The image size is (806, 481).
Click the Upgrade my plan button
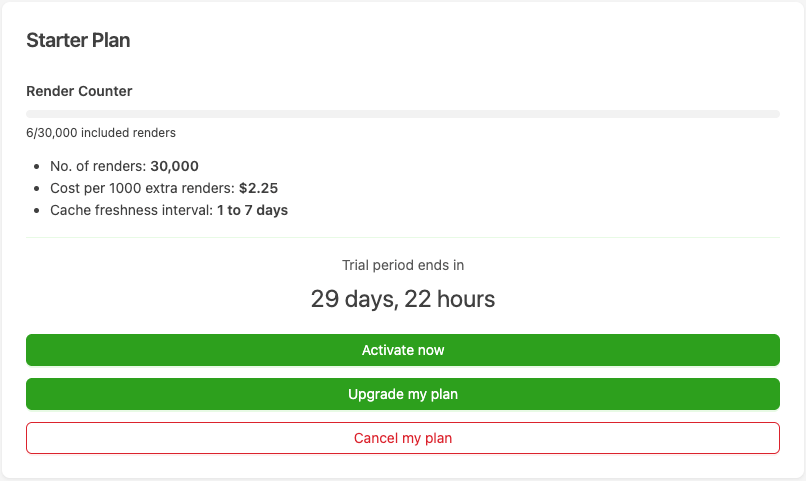pos(403,394)
